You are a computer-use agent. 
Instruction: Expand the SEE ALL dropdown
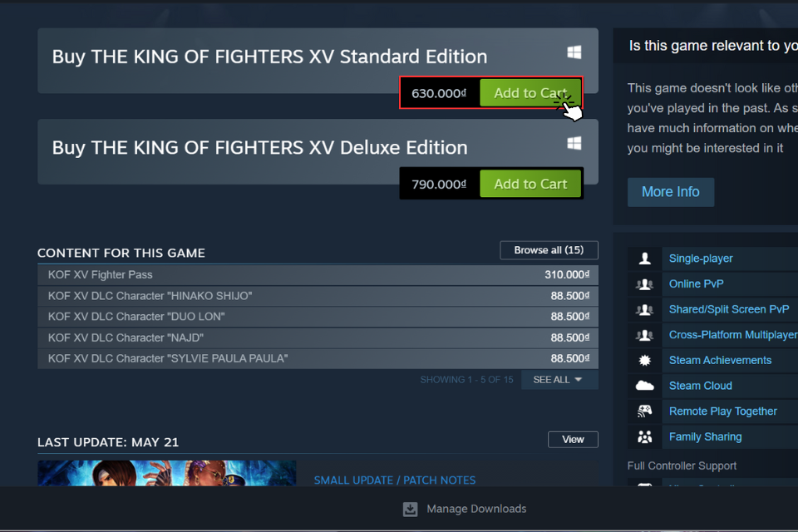click(559, 380)
